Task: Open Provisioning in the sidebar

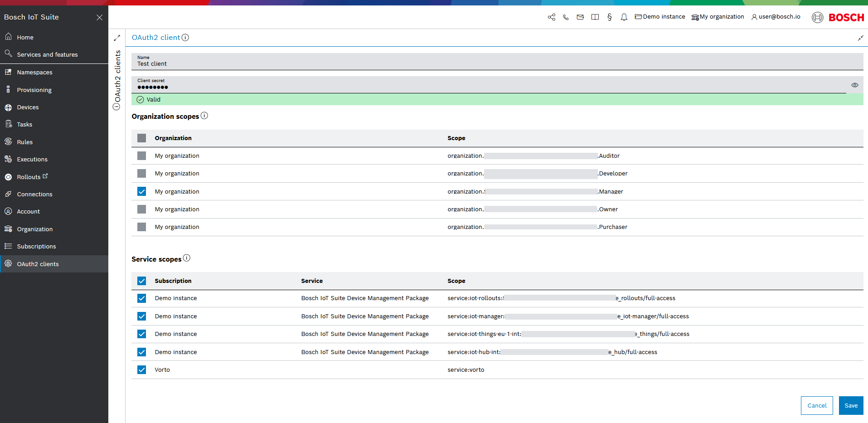Action: pos(54,90)
